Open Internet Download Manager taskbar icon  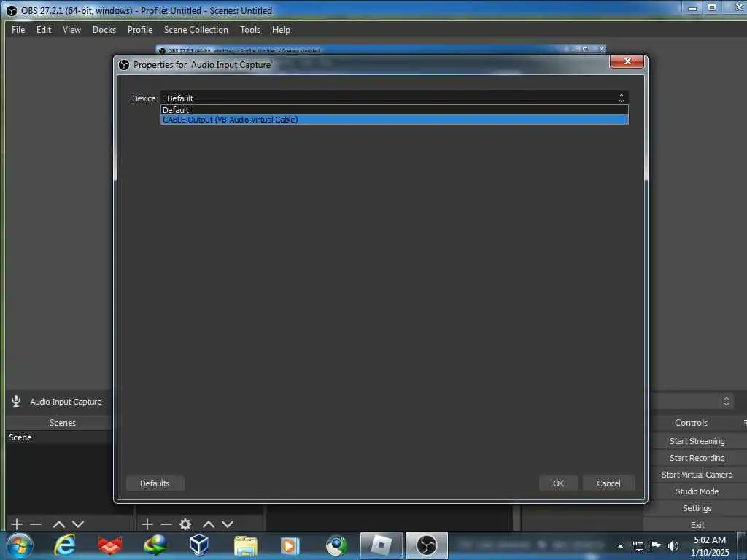[x=155, y=545]
